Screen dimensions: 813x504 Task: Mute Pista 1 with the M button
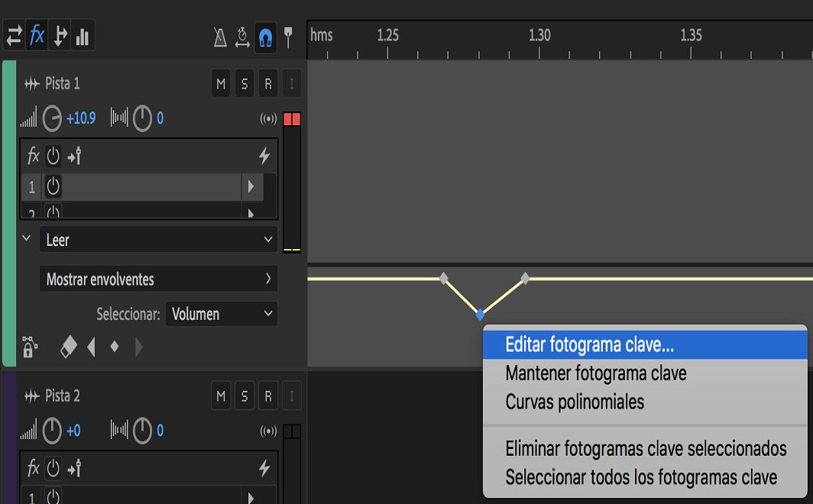221,83
